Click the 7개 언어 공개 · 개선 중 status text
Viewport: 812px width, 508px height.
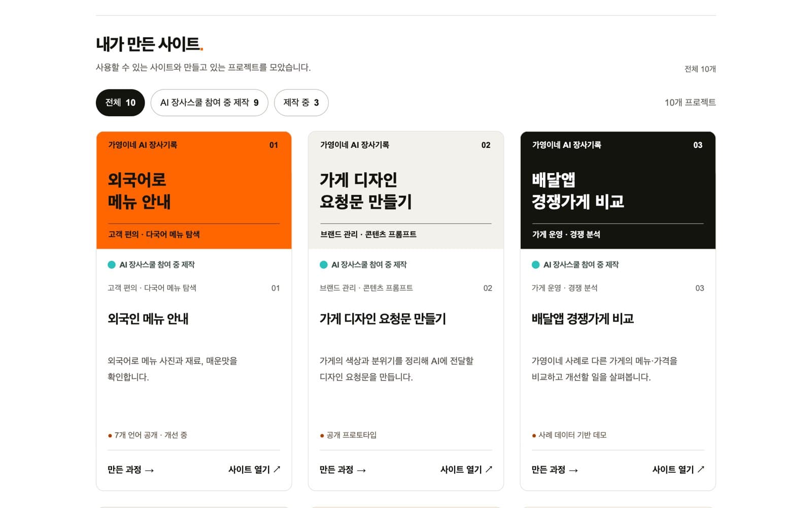[x=151, y=435]
